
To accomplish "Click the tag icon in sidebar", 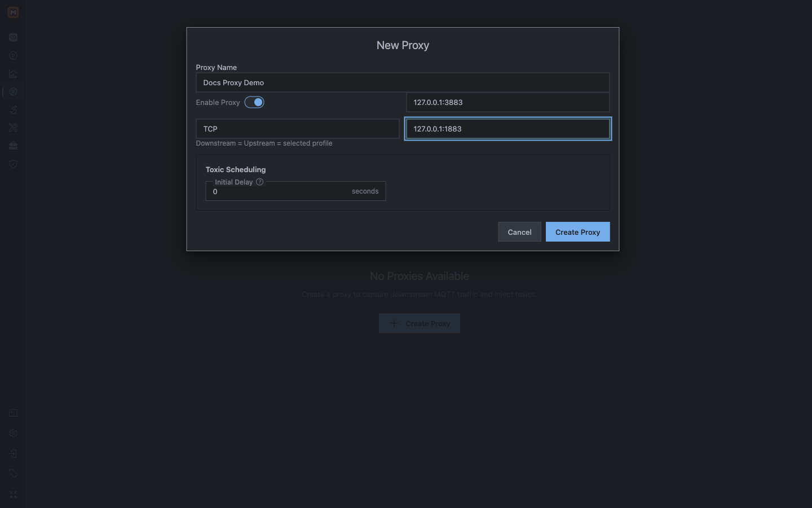I will click(14, 474).
